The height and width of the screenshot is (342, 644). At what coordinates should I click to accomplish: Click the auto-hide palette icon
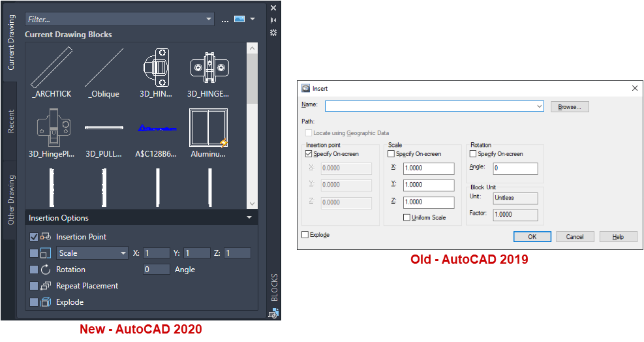click(273, 20)
